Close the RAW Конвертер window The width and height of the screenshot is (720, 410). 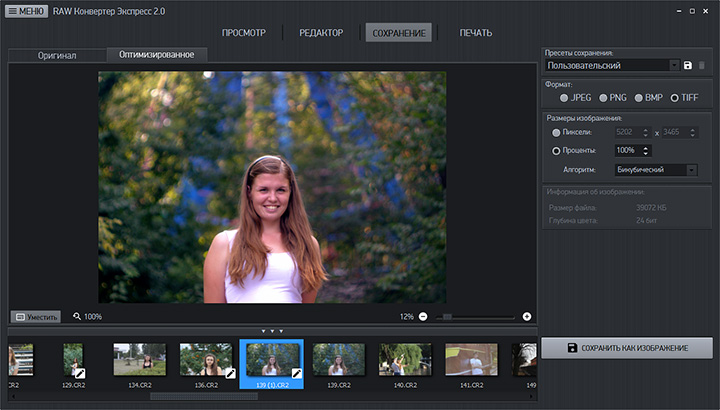click(705, 11)
